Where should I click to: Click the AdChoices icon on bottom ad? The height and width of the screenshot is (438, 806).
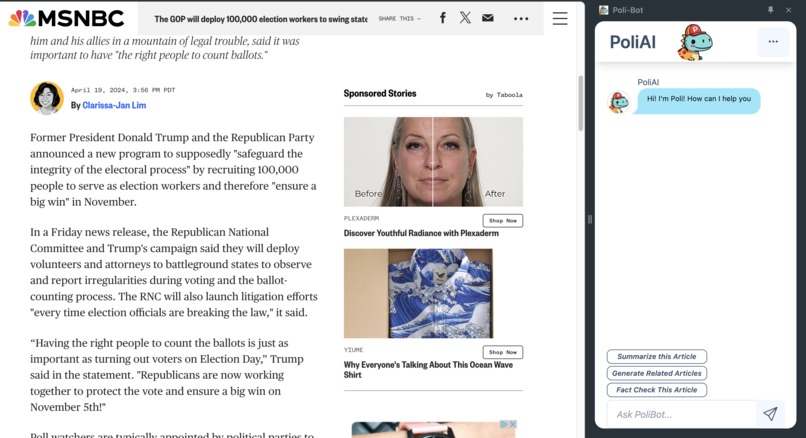[504, 424]
